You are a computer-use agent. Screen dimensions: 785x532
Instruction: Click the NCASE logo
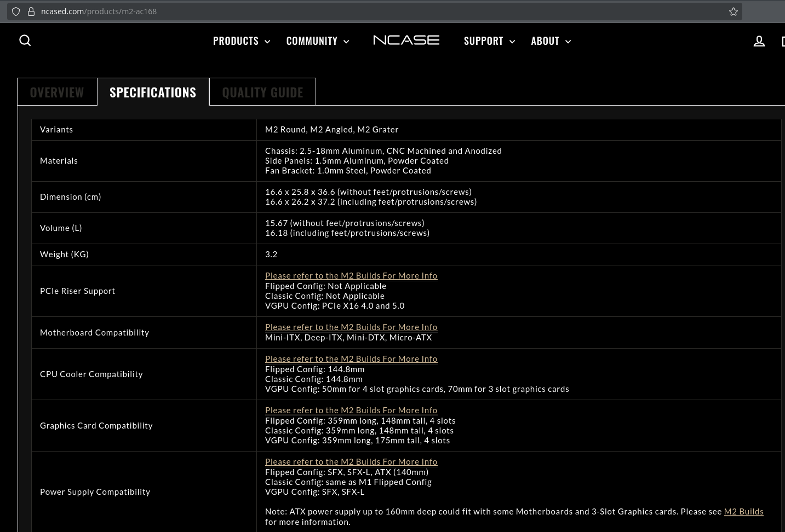click(406, 40)
